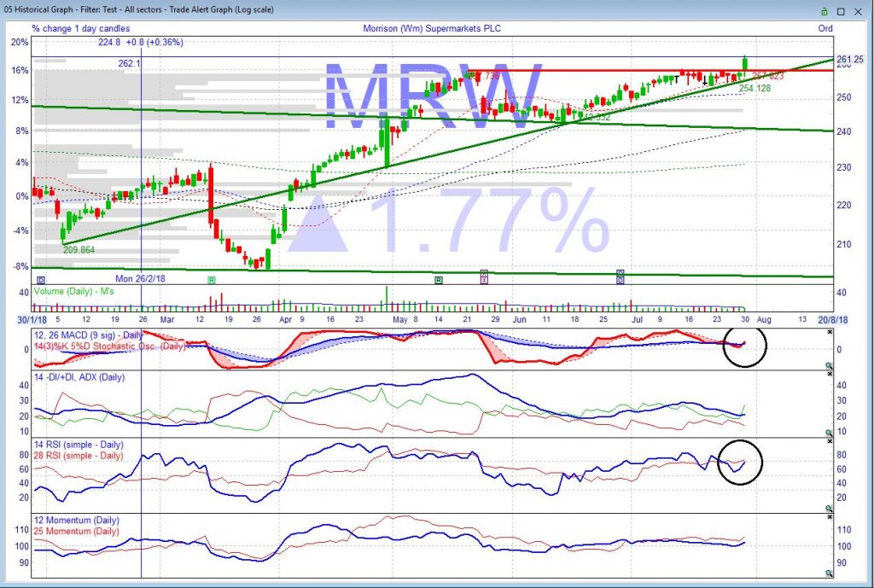Image resolution: width=874 pixels, height=588 pixels.
Task: Click the green padlock icon in title bar
Action: [x=824, y=11]
